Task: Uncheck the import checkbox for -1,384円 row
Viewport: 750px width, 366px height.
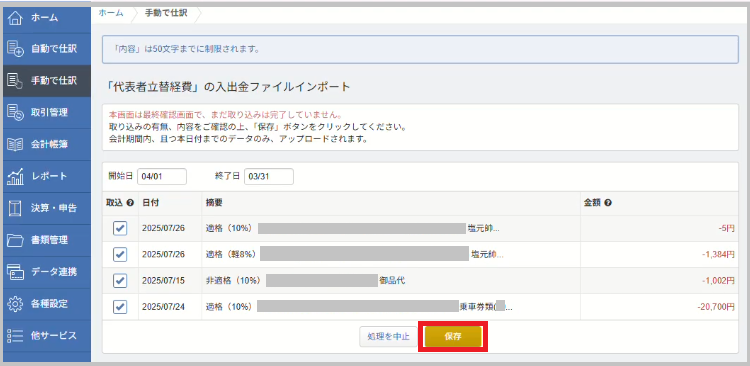Action: click(120, 255)
